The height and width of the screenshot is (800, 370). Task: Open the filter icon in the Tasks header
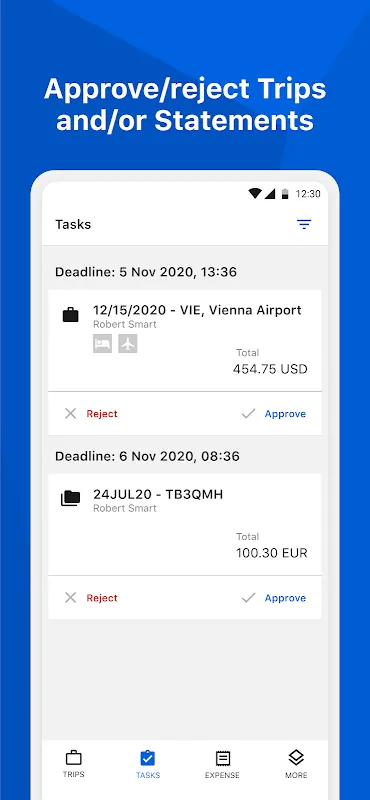pos(304,224)
